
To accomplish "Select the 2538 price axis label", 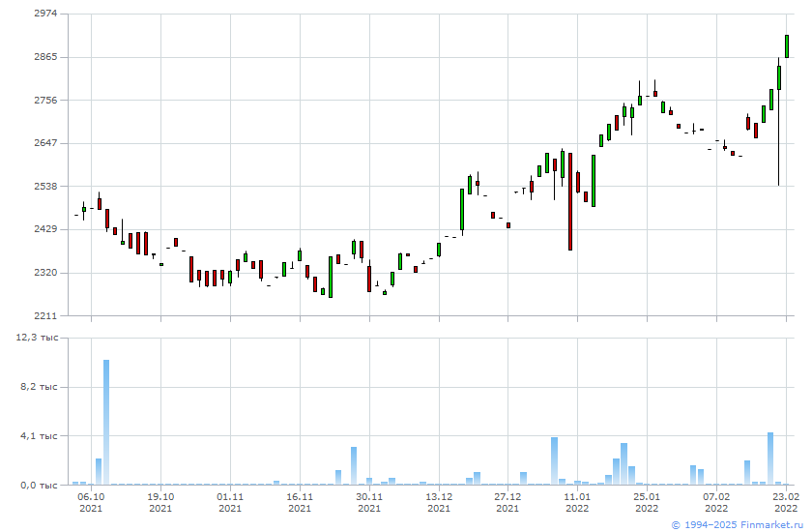I will pyautogui.click(x=45, y=186).
